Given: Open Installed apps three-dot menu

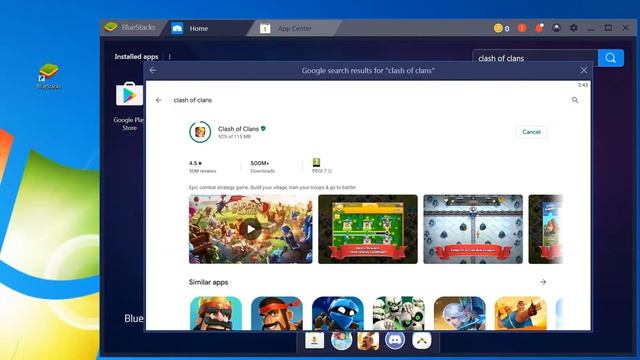Looking at the screenshot, I should [169, 57].
